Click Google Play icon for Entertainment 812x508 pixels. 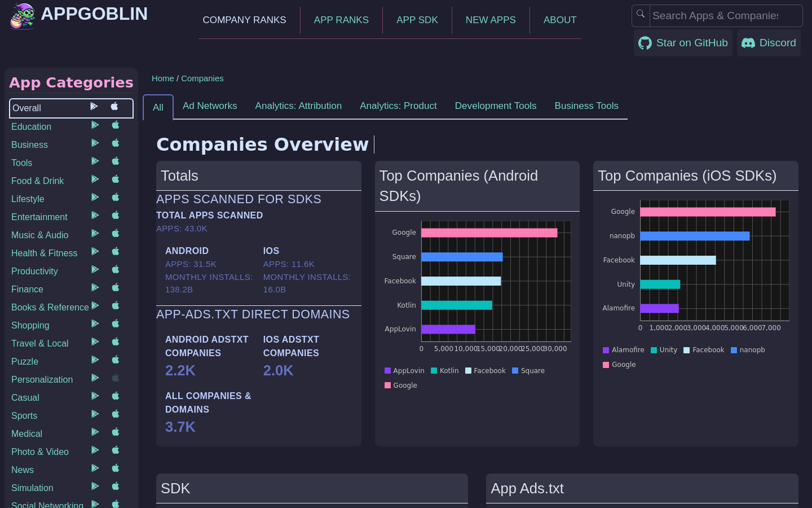tap(95, 216)
